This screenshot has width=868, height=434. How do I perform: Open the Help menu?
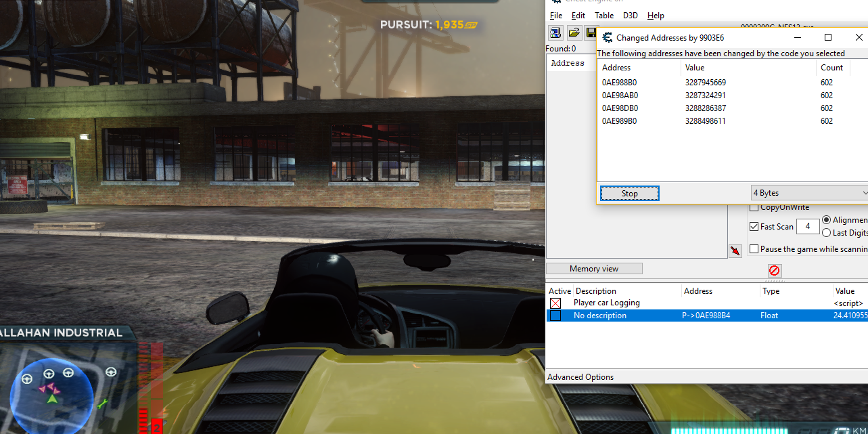click(656, 16)
